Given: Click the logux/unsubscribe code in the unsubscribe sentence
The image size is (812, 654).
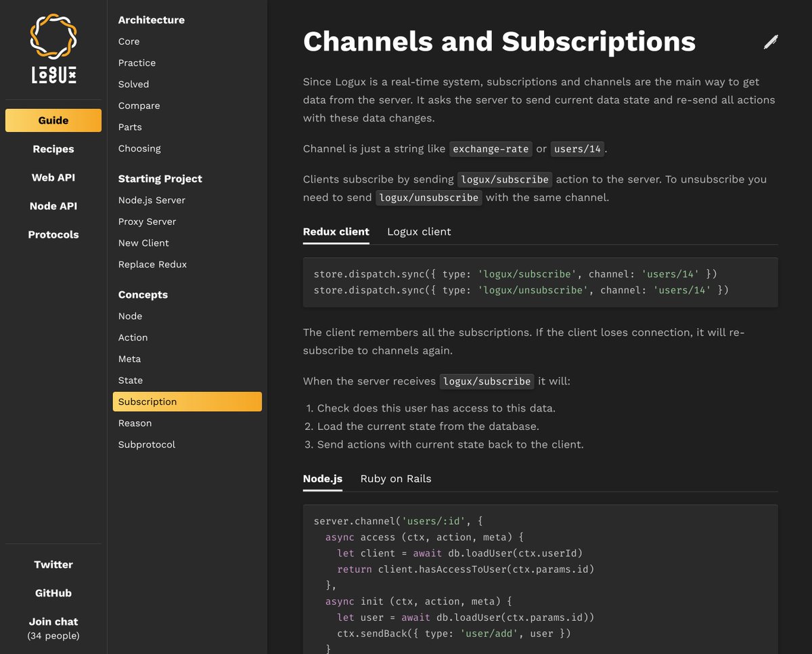Looking at the screenshot, I should [428, 198].
